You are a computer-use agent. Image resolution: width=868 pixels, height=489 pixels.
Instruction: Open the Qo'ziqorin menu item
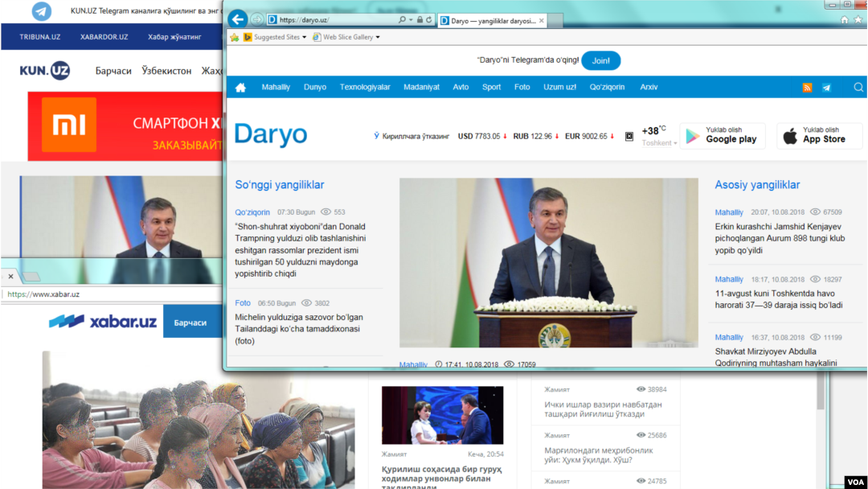(x=607, y=87)
